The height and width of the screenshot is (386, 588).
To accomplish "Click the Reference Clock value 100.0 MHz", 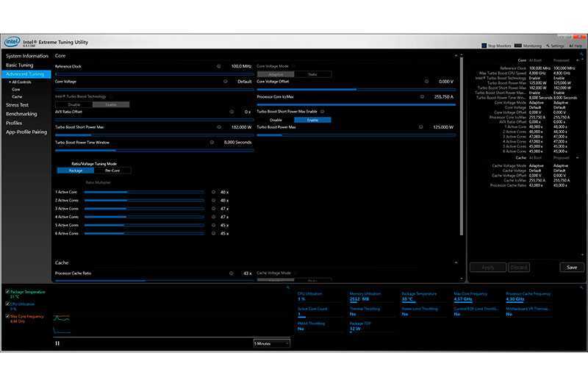I will click(241, 66).
